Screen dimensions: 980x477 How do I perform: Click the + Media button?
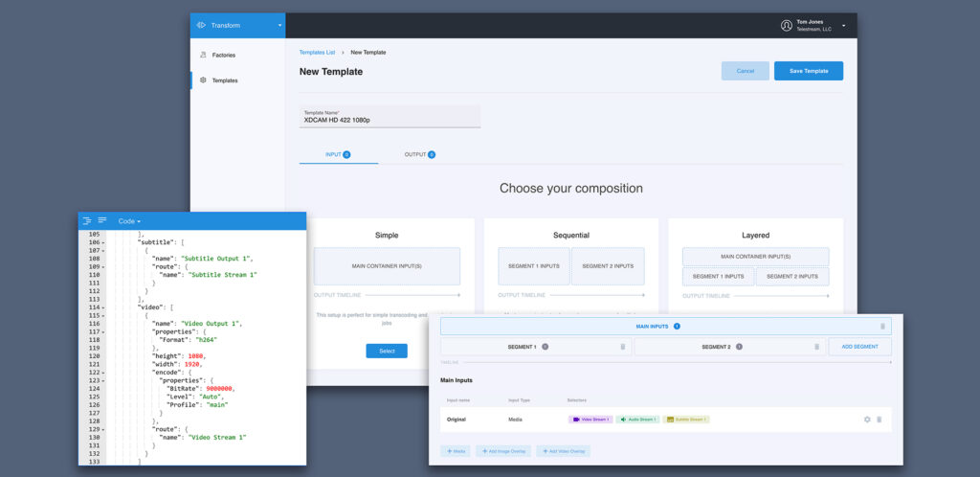pos(455,451)
